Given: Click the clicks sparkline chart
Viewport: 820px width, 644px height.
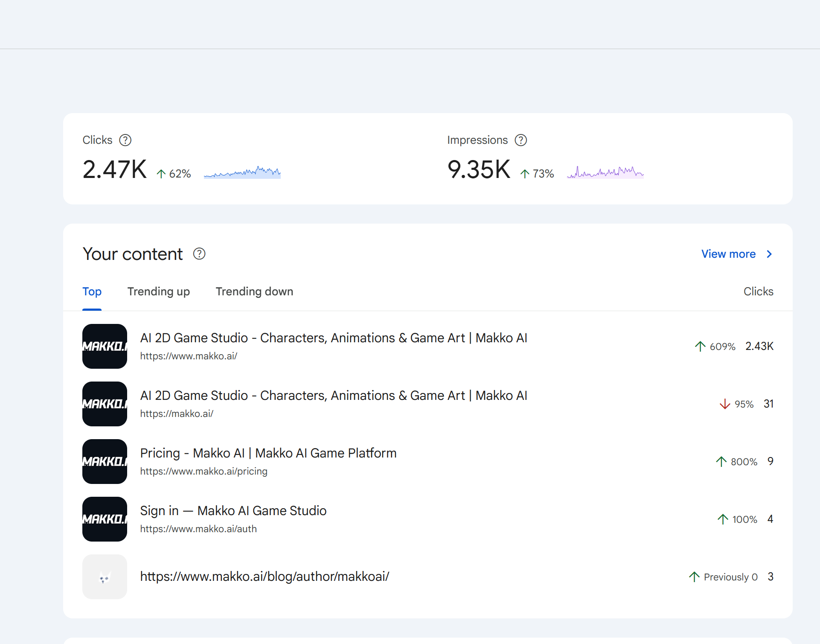Looking at the screenshot, I should click(x=242, y=172).
